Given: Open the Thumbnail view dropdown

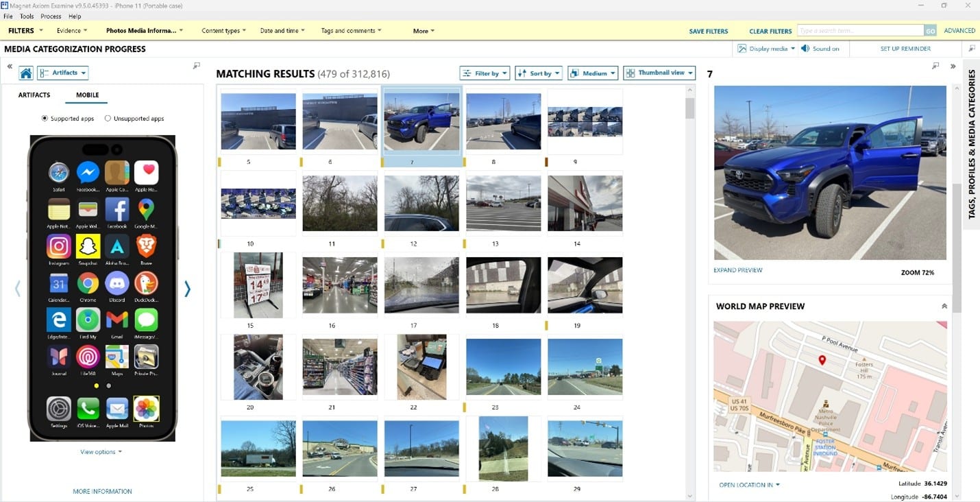Looking at the screenshot, I should click(x=659, y=73).
